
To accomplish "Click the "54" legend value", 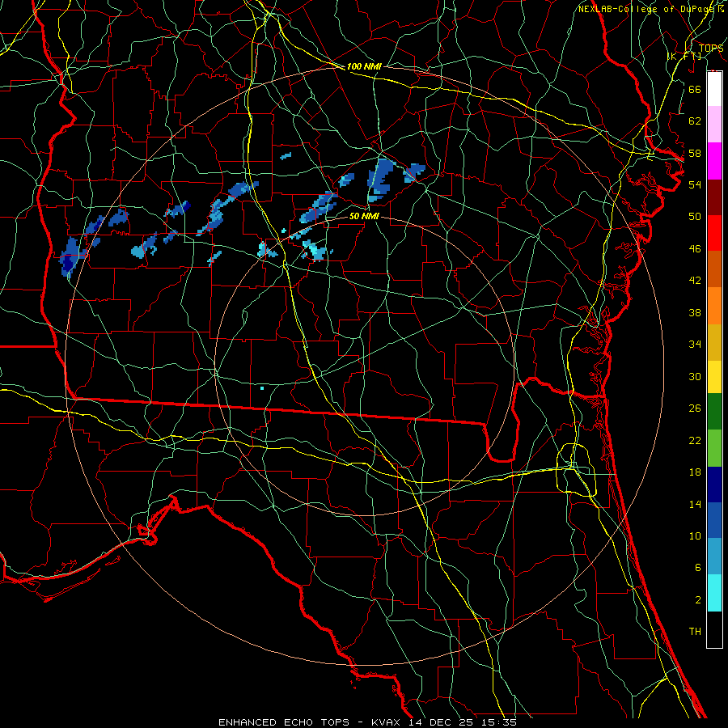I will click(x=695, y=184).
